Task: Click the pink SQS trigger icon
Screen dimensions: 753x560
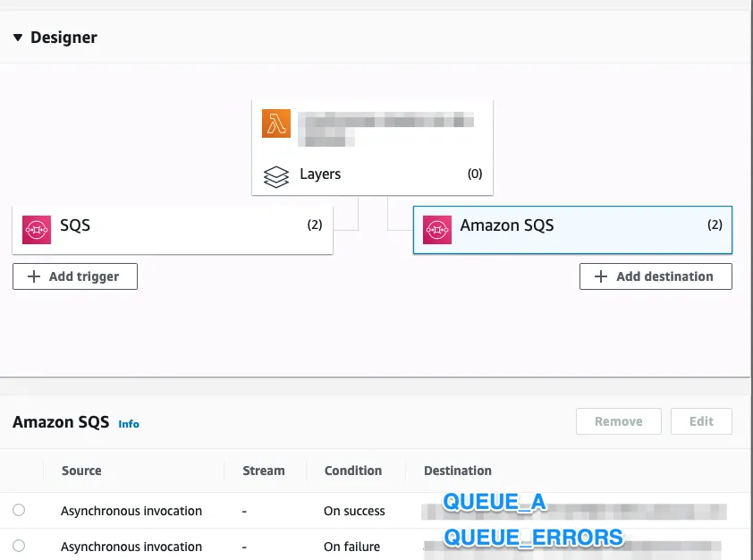Action: (37, 230)
